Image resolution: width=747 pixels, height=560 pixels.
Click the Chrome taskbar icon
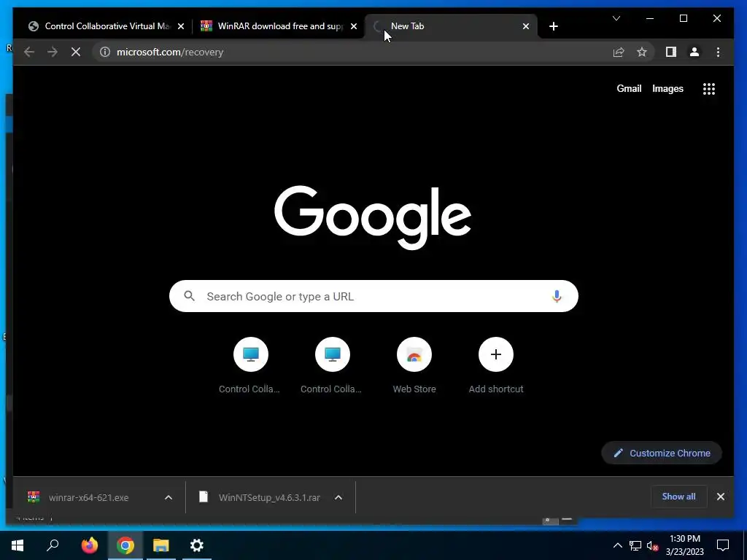click(x=125, y=545)
